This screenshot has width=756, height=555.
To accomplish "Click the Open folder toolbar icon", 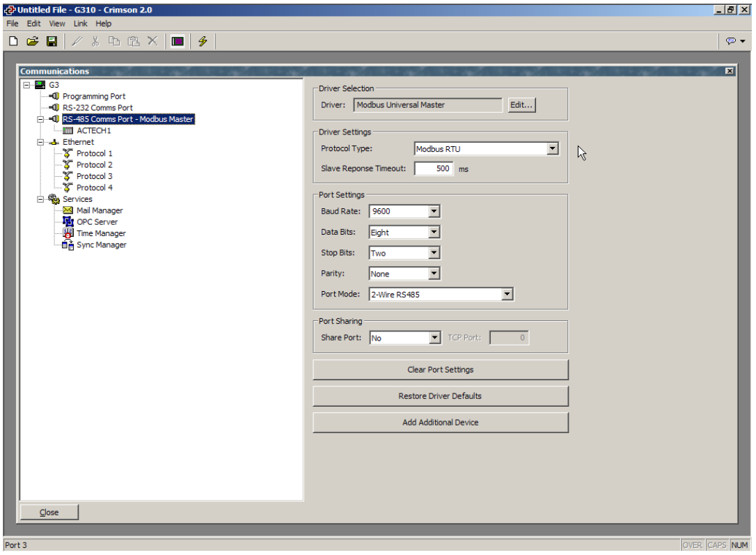I will tap(32, 42).
